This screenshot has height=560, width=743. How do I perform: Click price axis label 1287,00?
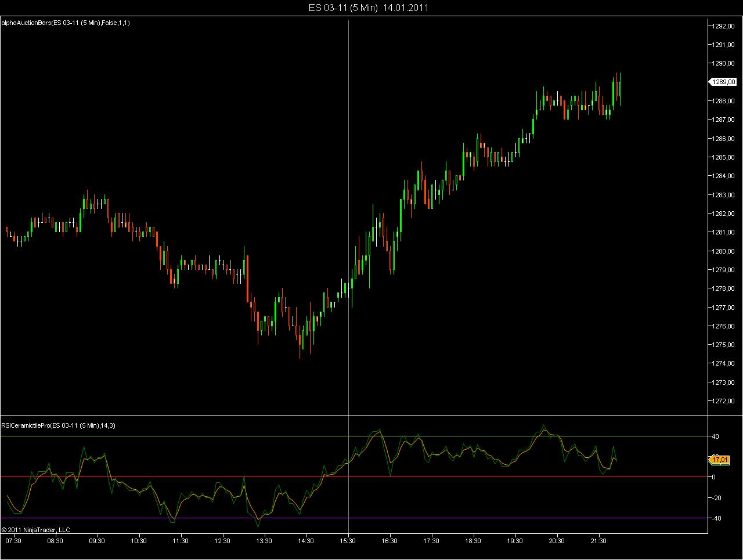pyautogui.click(x=724, y=120)
